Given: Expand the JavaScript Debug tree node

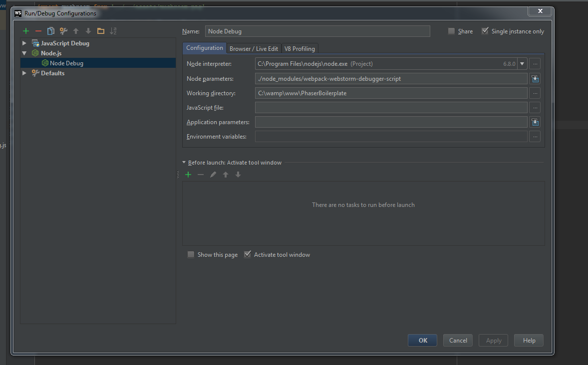Looking at the screenshot, I should [x=24, y=43].
